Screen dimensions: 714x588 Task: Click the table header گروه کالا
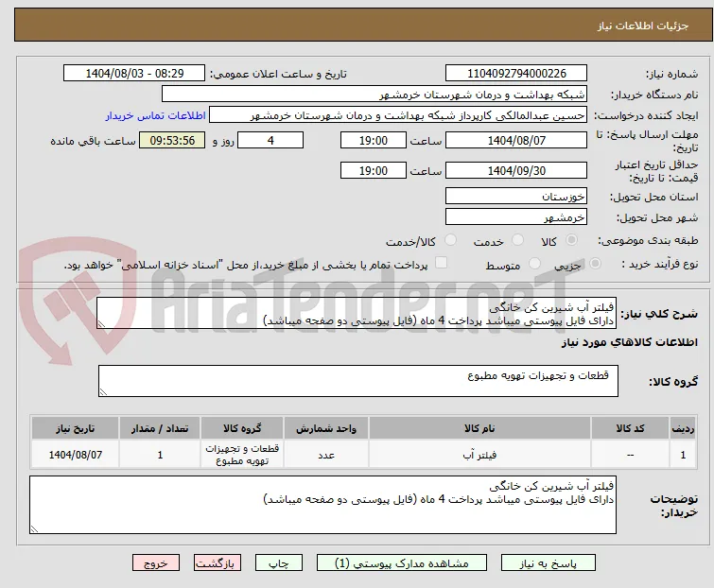pos(242,428)
